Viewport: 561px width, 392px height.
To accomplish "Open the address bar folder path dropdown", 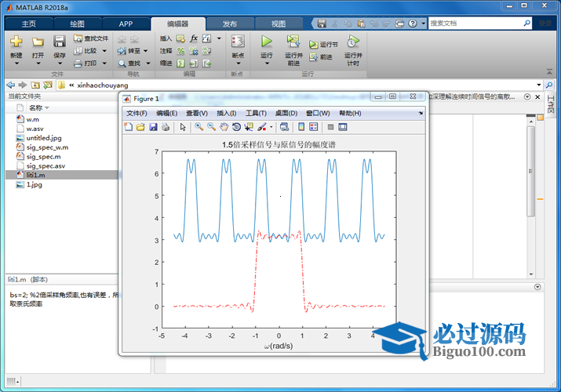I will 538,85.
